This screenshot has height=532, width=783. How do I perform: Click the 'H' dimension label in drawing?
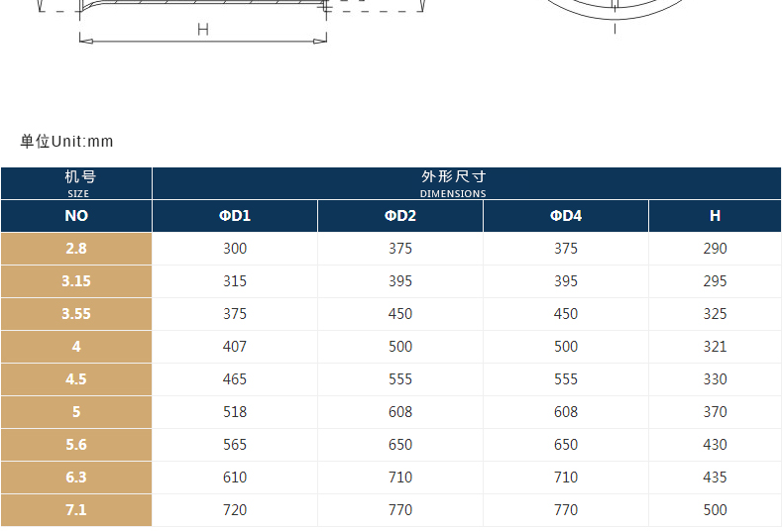click(203, 30)
